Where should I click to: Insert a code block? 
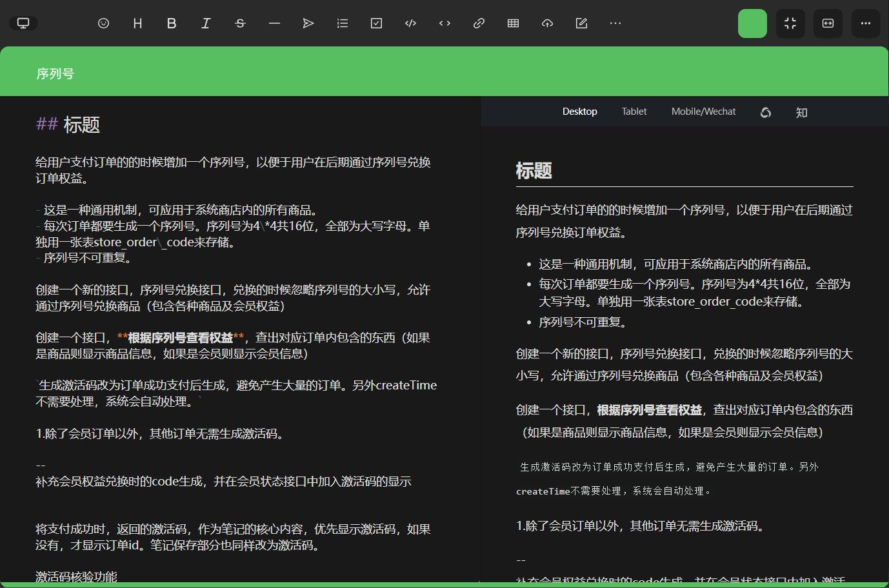410,23
